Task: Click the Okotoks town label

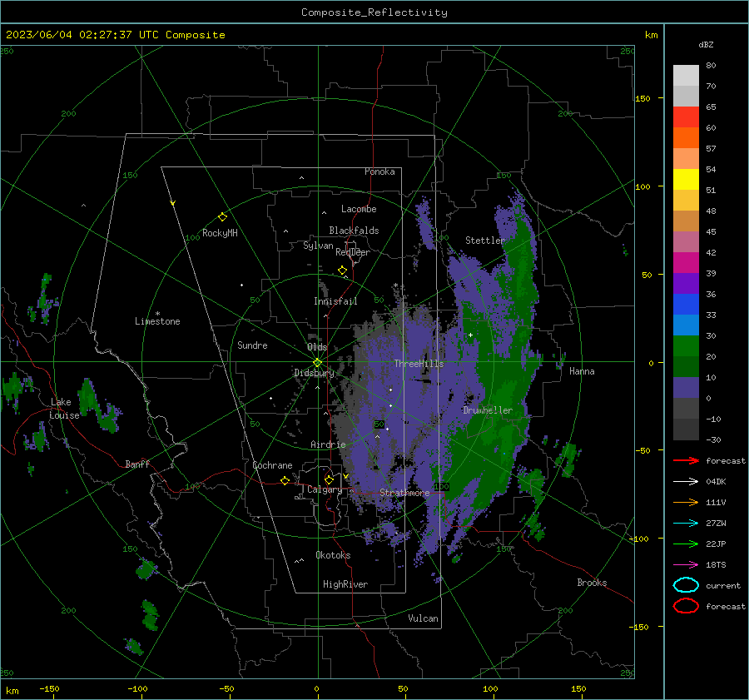Action: coord(333,555)
